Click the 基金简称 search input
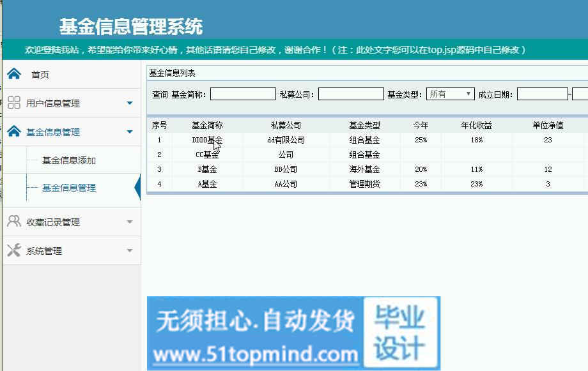This screenshot has height=371, width=588. coord(243,94)
